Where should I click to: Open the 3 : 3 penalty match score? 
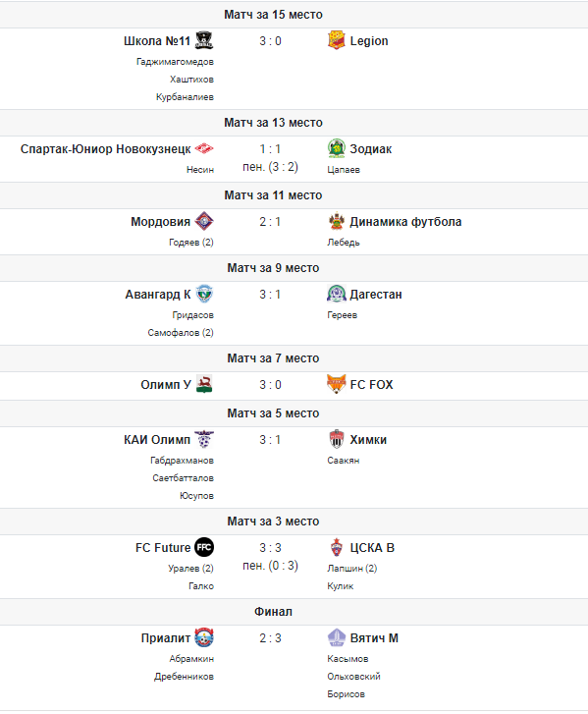point(270,547)
